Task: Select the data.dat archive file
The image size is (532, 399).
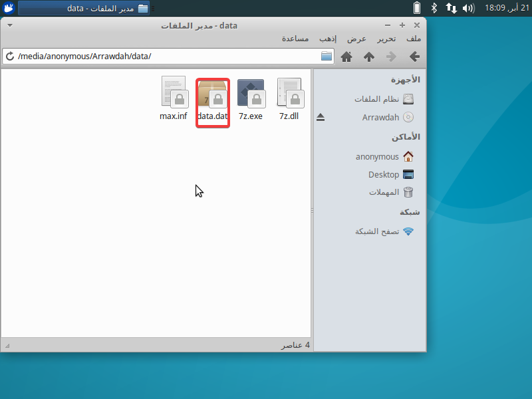Action: pyautogui.click(x=213, y=94)
